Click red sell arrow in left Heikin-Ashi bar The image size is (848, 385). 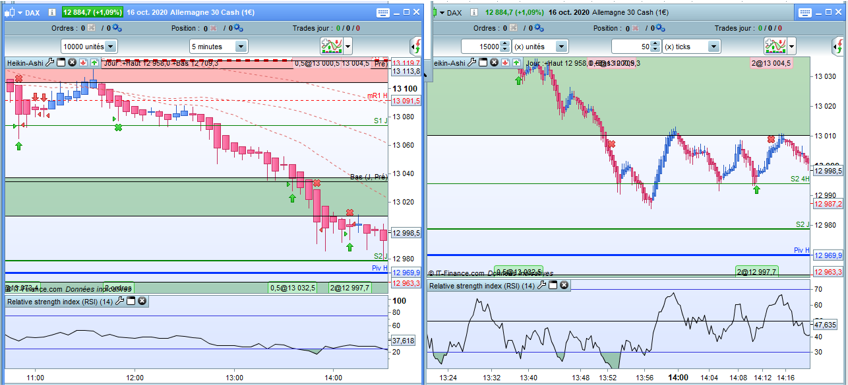point(83,63)
